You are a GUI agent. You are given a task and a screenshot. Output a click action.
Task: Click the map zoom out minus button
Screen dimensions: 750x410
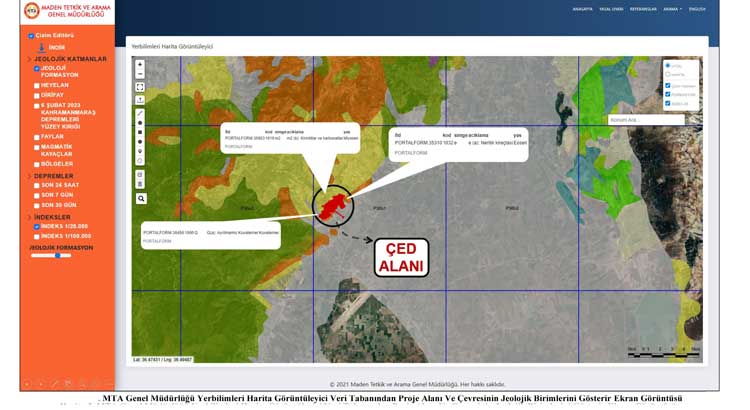click(140, 74)
